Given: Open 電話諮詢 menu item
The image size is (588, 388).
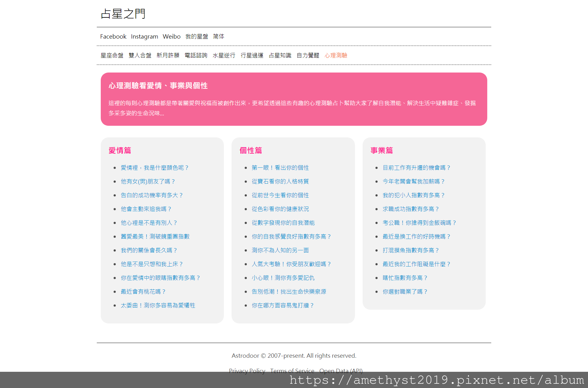Looking at the screenshot, I should [196, 55].
